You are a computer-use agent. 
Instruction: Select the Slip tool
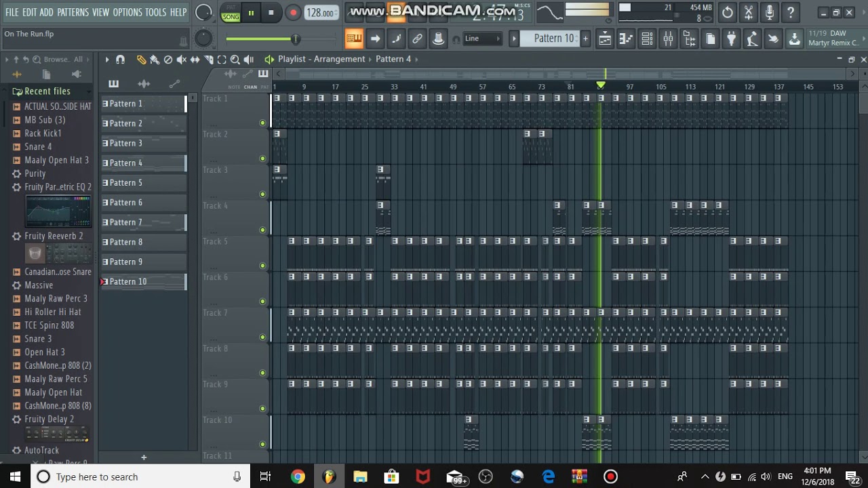pyautogui.click(x=195, y=60)
